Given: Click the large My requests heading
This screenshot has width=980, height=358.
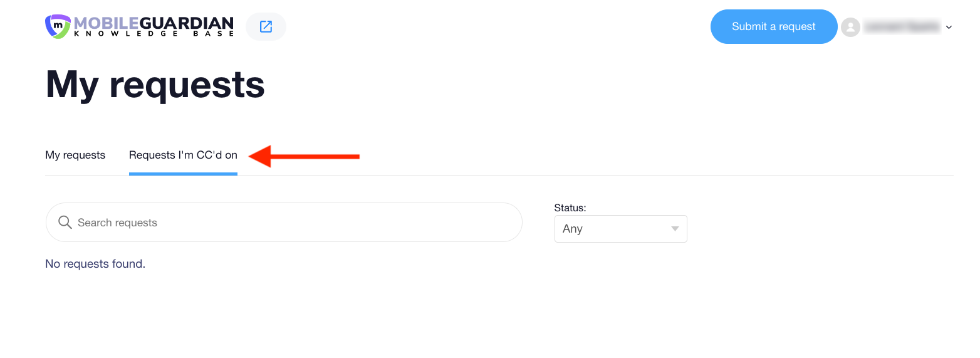Looking at the screenshot, I should click(x=155, y=84).
